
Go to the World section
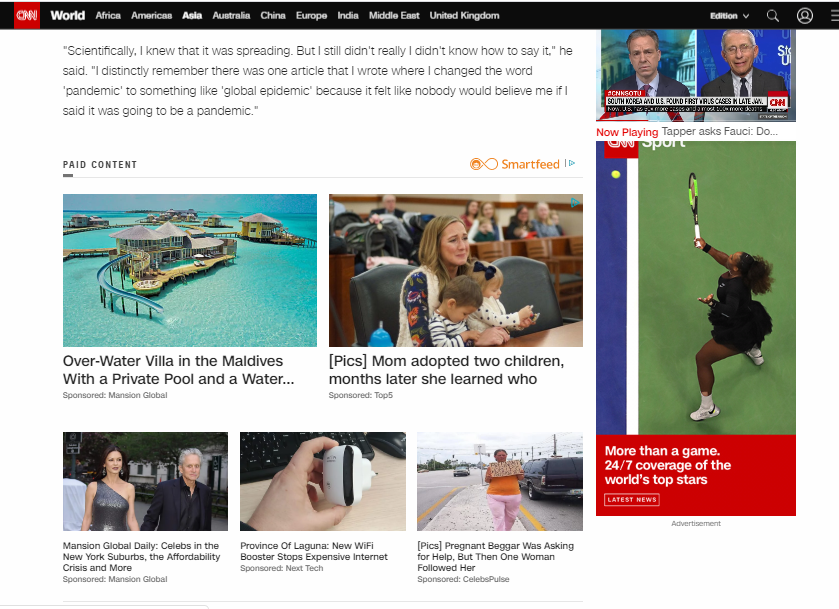point(67,16)
